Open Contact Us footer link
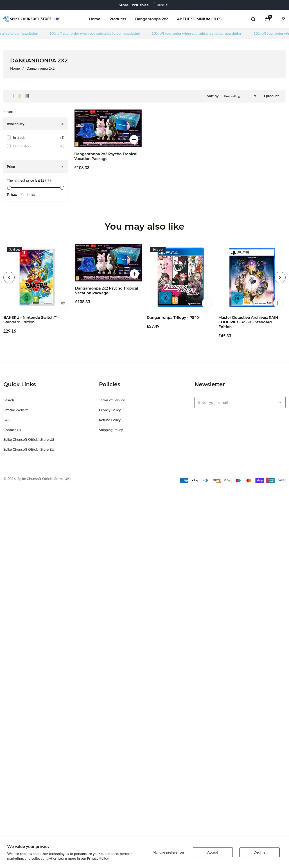The height and width of the screenshot is (868, 289). coord(12,430)
